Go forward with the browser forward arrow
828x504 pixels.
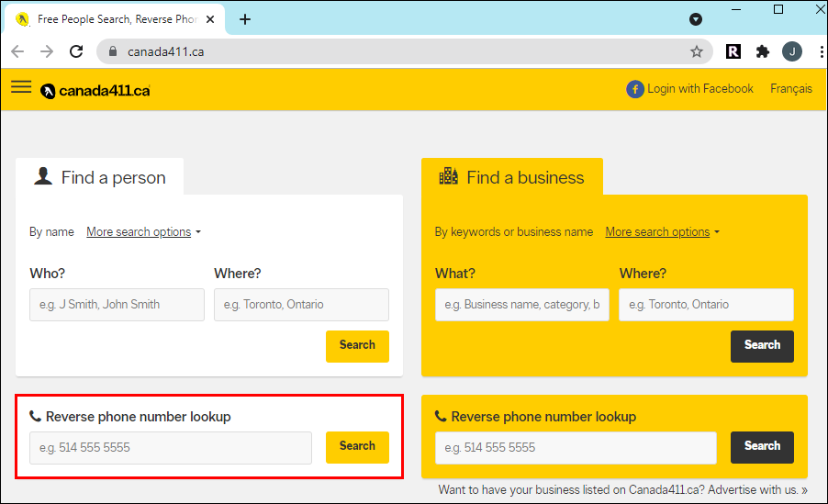pyautogui.click(x=47, y=51)
